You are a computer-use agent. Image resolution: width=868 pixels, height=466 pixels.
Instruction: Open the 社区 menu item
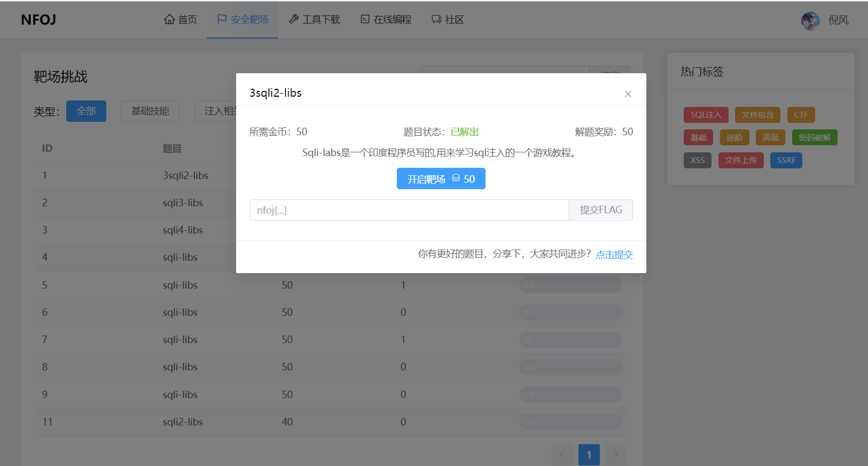[x=448, y=20]
